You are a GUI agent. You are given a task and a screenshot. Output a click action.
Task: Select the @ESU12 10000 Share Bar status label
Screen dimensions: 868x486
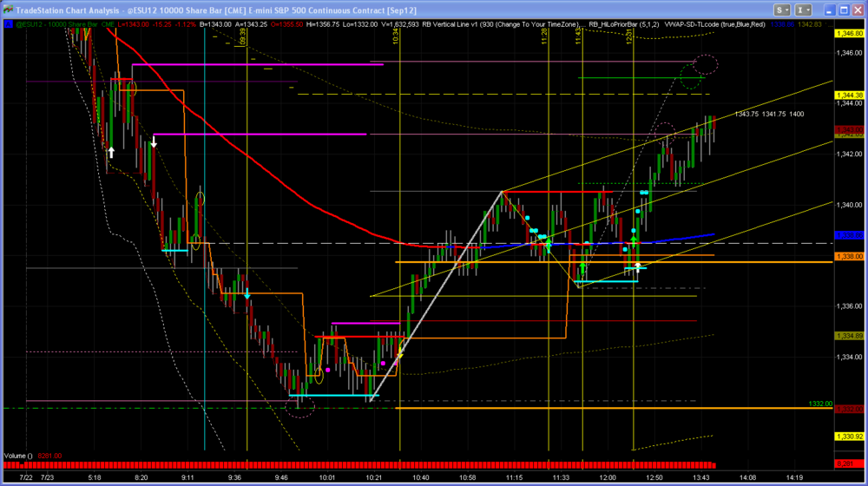(x=65, y=24)
